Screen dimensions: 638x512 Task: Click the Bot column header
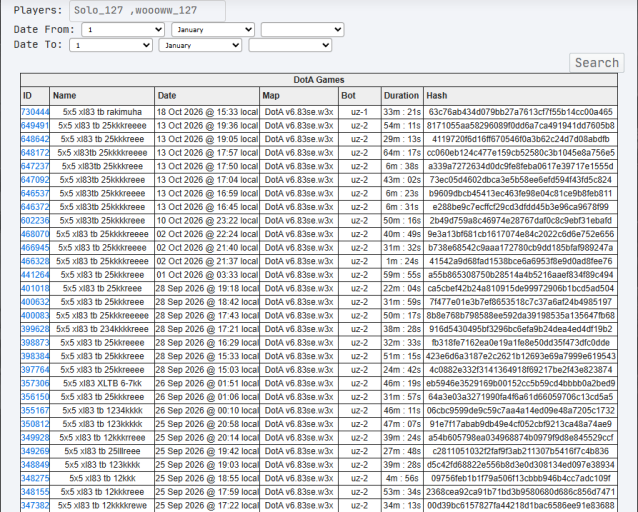pyautogui.click(x=360, y=96)
